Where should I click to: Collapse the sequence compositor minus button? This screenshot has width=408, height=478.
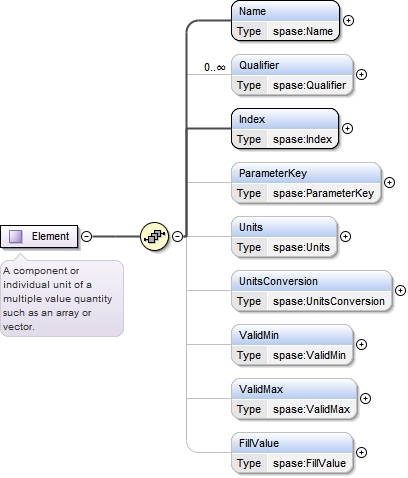point(178,236)
